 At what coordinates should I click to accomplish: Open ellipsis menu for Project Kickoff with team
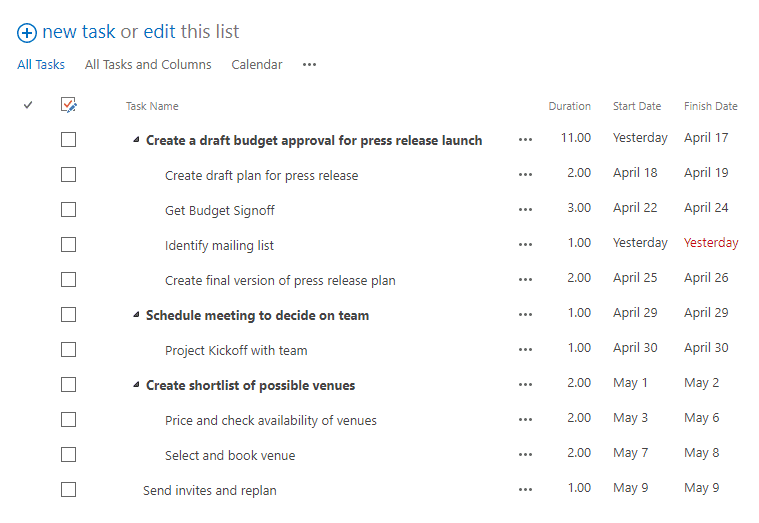click(525, 350)
